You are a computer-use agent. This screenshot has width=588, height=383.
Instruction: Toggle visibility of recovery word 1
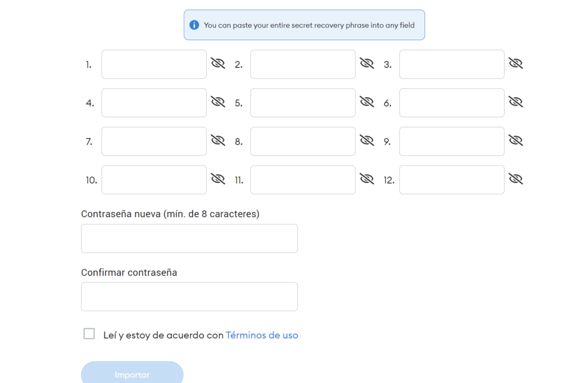218,63
